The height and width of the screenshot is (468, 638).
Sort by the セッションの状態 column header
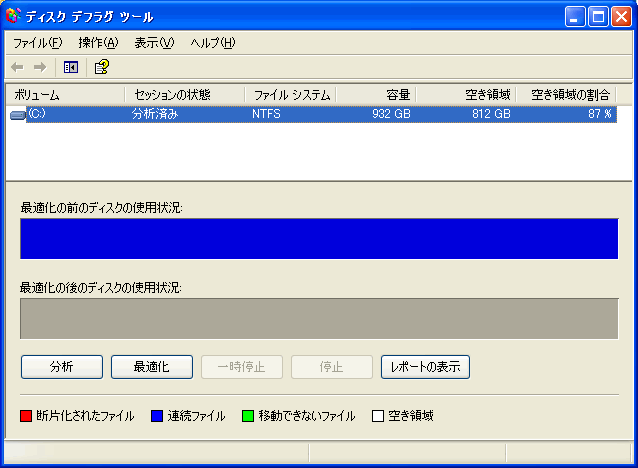point(185,95)
